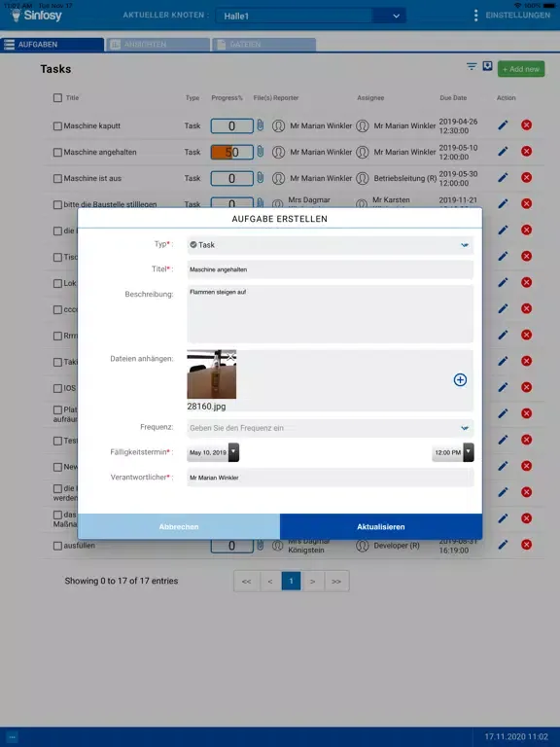Check the Maschine ist aus row checkbox

point(57,178)
